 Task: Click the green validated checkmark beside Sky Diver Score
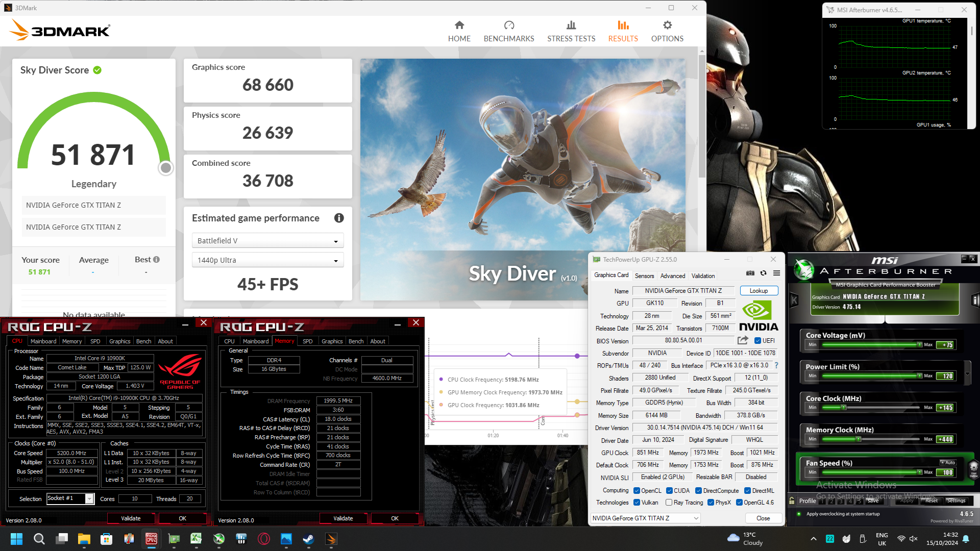click(x=97, y=70)
